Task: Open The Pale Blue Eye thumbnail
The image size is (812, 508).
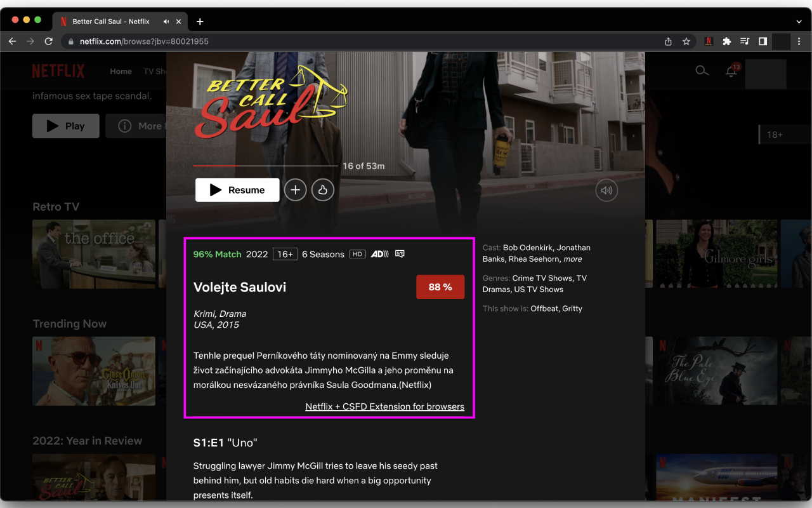Action: (x=717, y=371)
